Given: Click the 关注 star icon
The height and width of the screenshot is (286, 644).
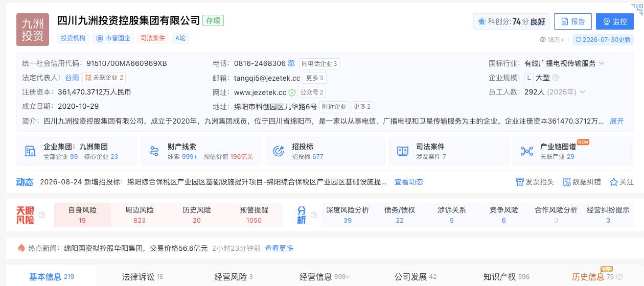Looking at the screenshot, I should 613,182.
